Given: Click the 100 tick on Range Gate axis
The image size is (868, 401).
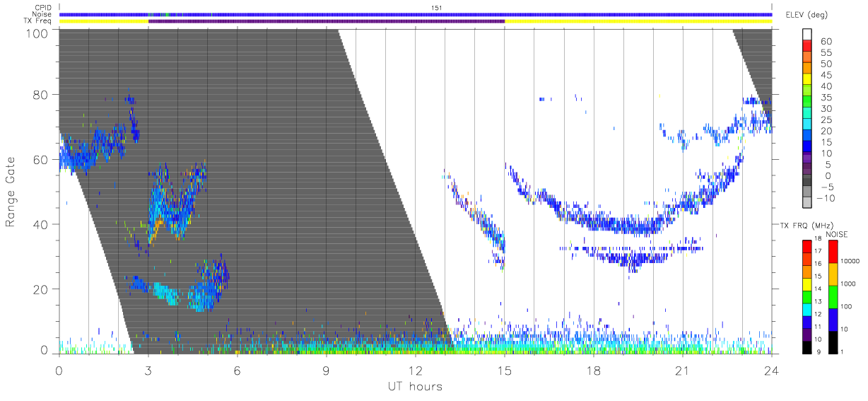Looking at the screenshot, I should point(37,34).
